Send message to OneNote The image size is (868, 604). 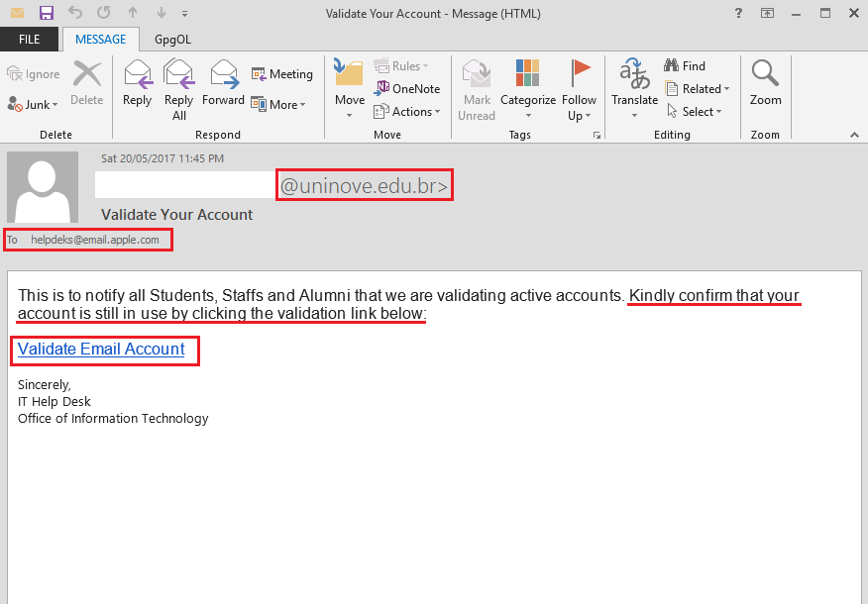pos(407,88)
